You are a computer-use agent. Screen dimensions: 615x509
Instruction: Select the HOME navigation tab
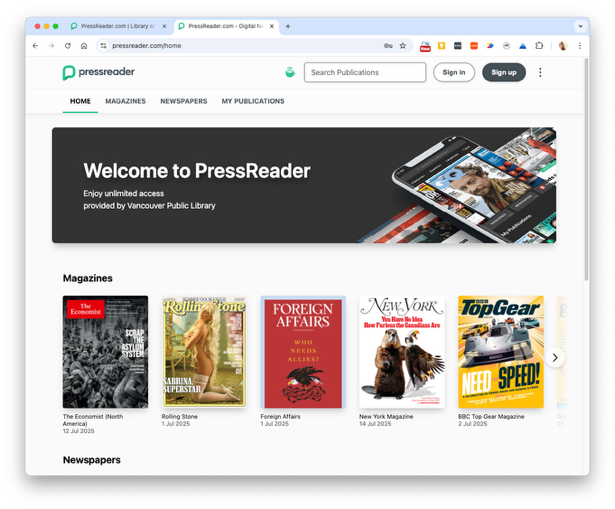point(80,101)
